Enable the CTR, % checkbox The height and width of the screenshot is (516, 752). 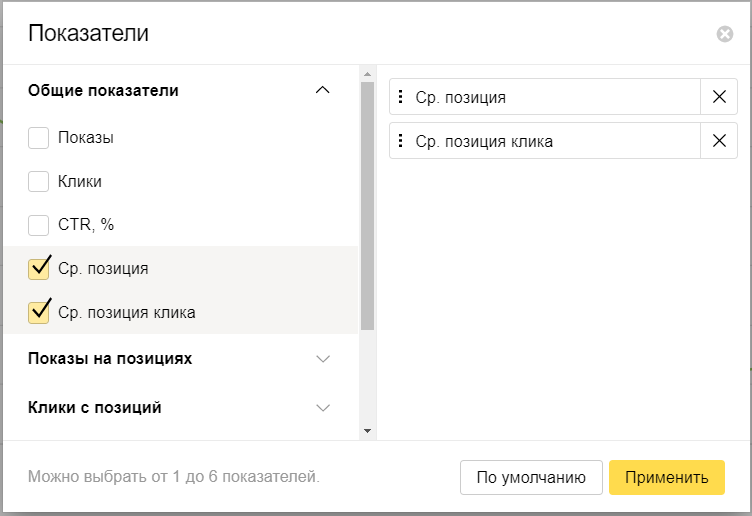[38, 225]
